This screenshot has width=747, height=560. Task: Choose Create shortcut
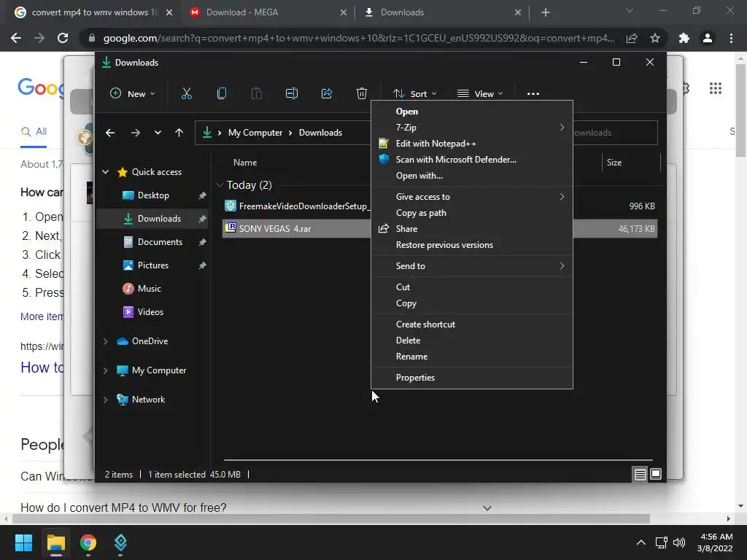point(472,324)
